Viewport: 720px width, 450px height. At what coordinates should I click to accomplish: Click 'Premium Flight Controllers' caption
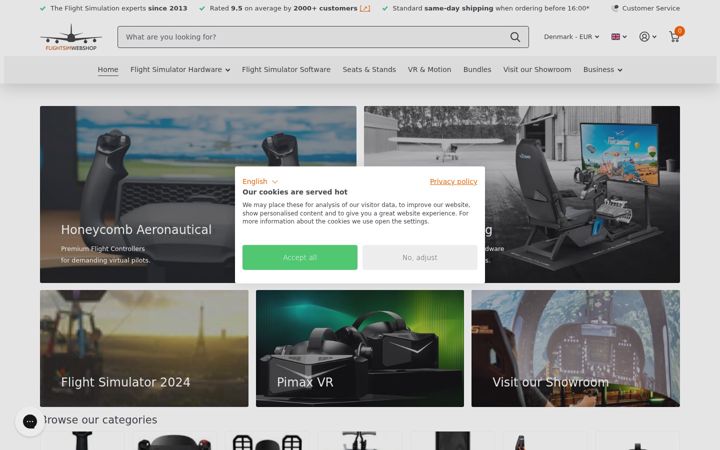pos(103,249)
